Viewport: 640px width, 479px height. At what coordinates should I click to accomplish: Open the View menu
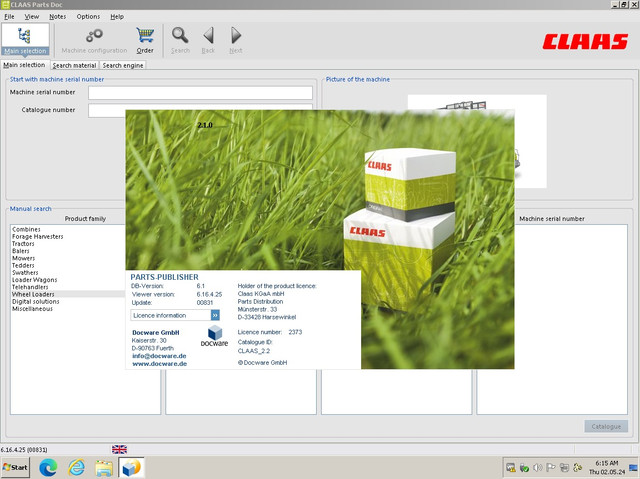pyautogui.click(x=31, y=17)
